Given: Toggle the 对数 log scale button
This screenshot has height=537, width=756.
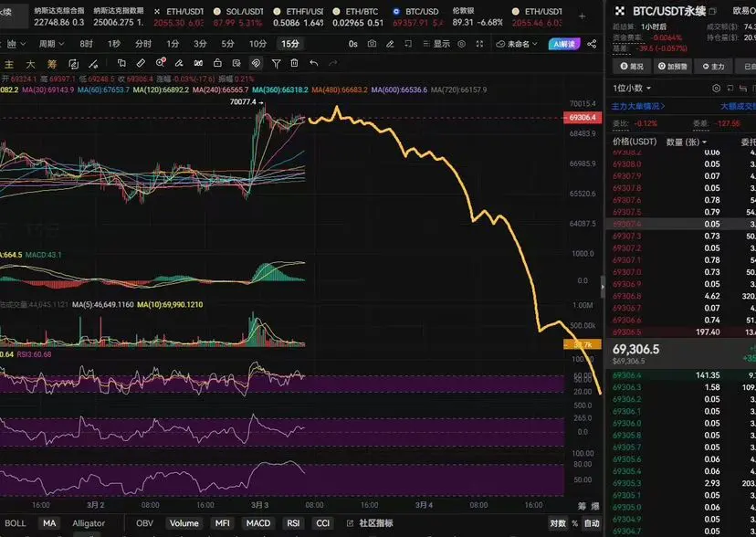Looking at the screenshot, I should tap(558, 523).
